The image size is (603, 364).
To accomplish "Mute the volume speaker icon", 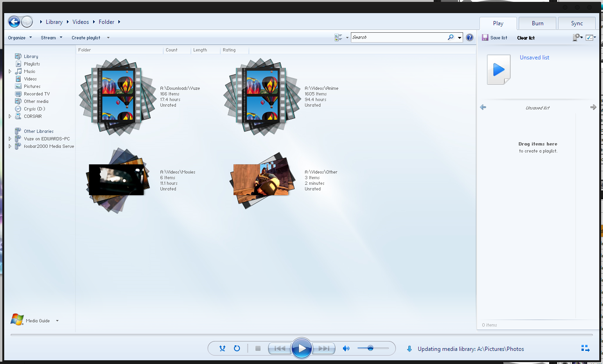I will (346, 349).
